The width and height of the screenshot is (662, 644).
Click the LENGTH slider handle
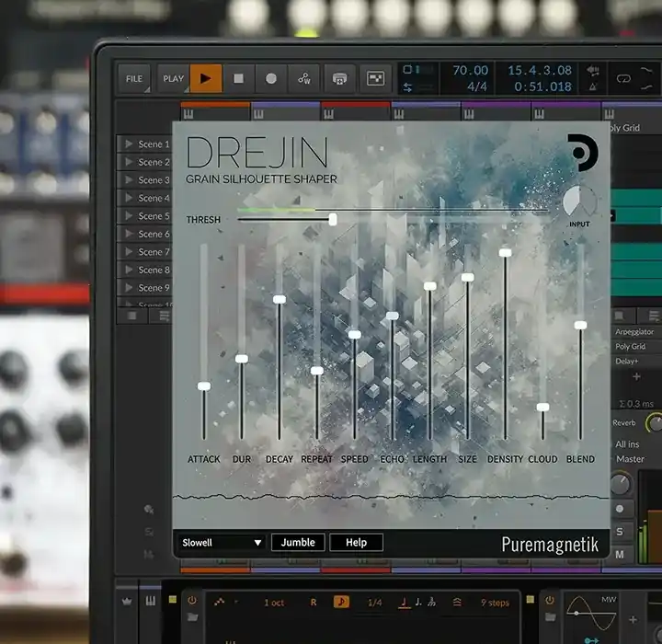click(429, 286)
